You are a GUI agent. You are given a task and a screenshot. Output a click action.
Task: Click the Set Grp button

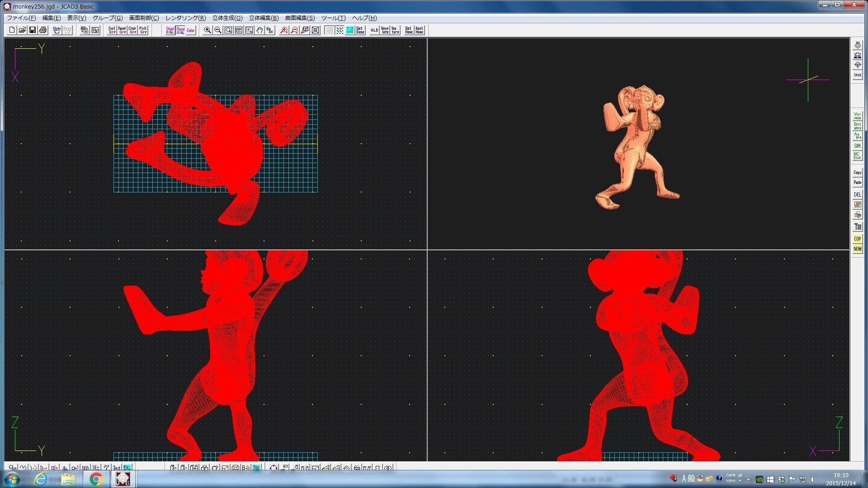pos(112,30)
